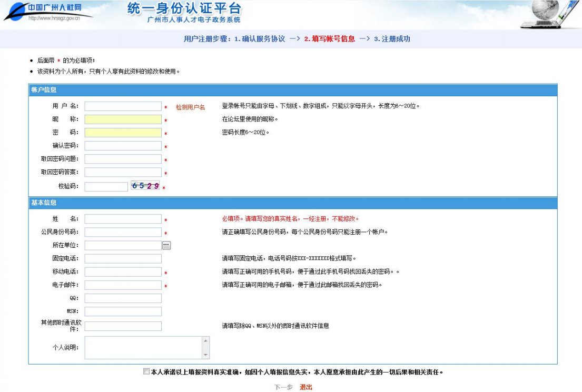582x392 pixels.
Task: Click the globe and laptop banner image
Action: 550,14
